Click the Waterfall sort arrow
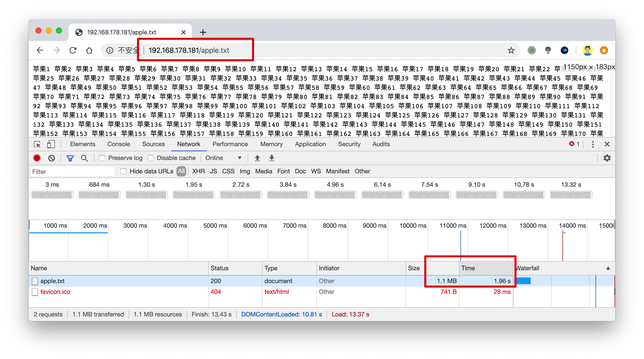 [x=608, y=268]
